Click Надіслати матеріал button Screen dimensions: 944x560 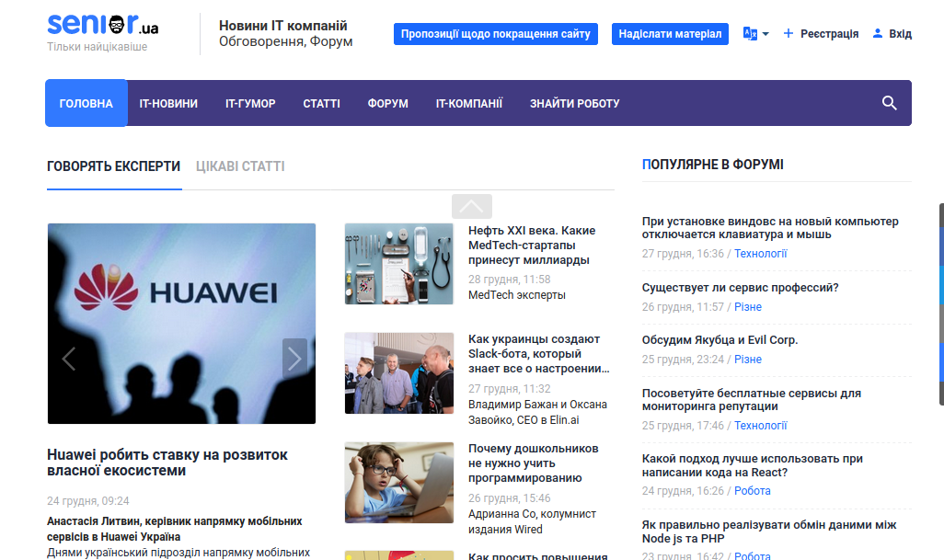(x=670, y=34)
